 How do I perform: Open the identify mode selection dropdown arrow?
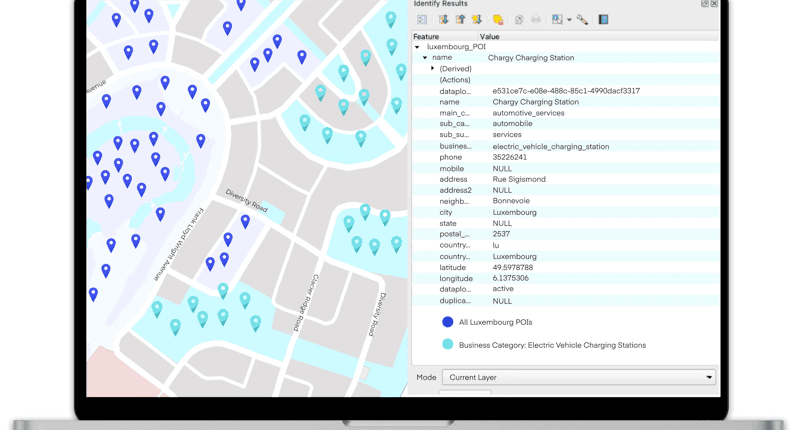pos(569,19)
